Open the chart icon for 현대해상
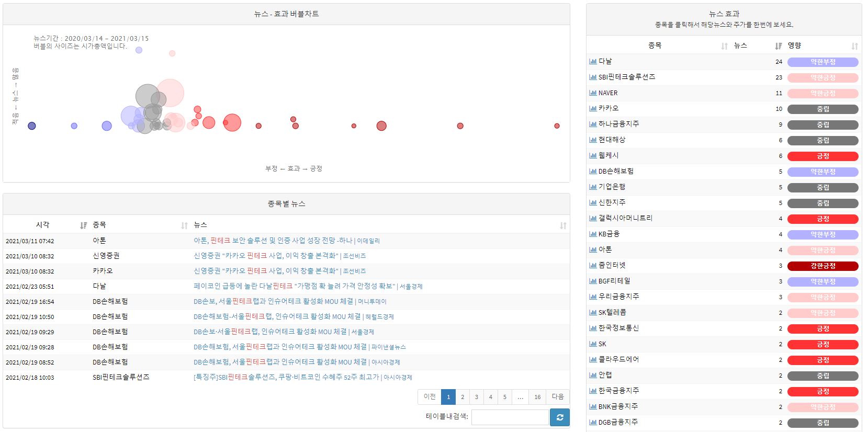Image resolution: width=868 pixels, height=432 pixels. [593, 140]
